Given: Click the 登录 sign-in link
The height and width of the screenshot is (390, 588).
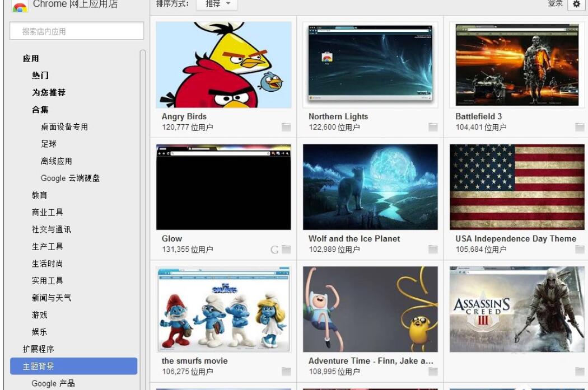Looking at the screenshot, I should click(556, 3).
